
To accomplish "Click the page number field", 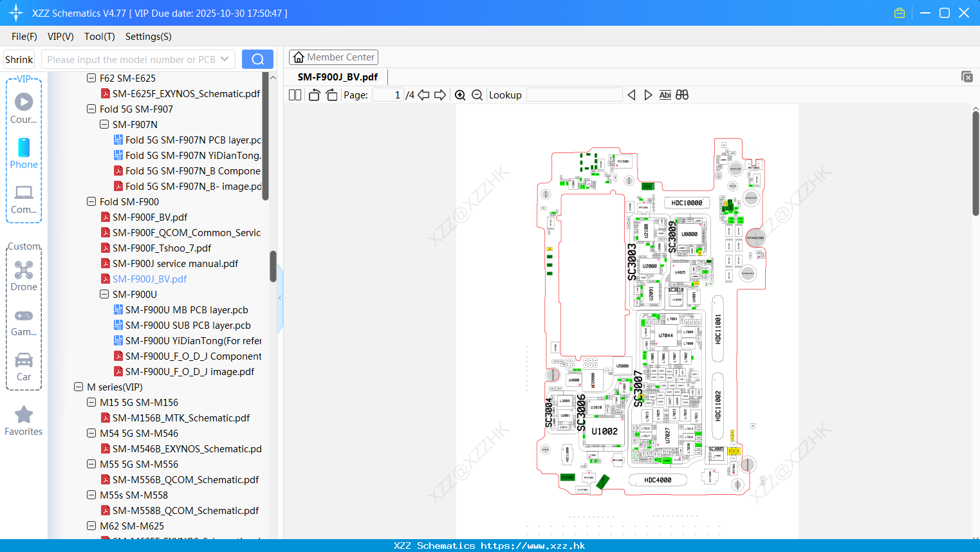I will coord(388,95).
